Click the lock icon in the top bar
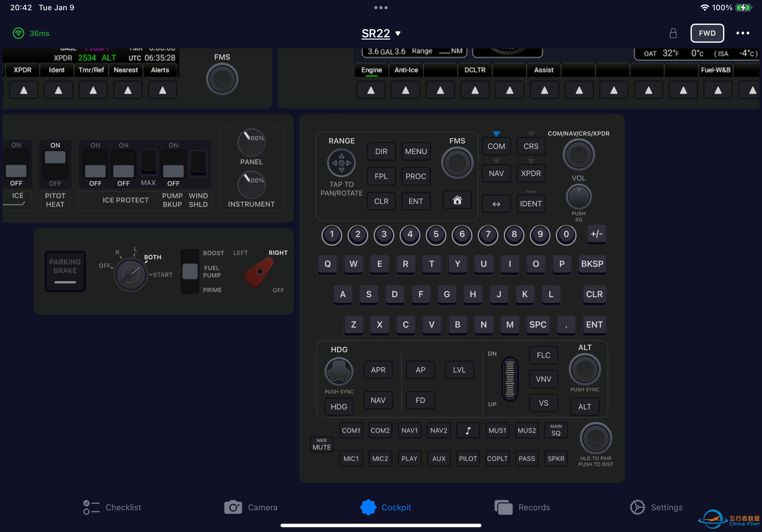762x532 pixels. (673, 33)
